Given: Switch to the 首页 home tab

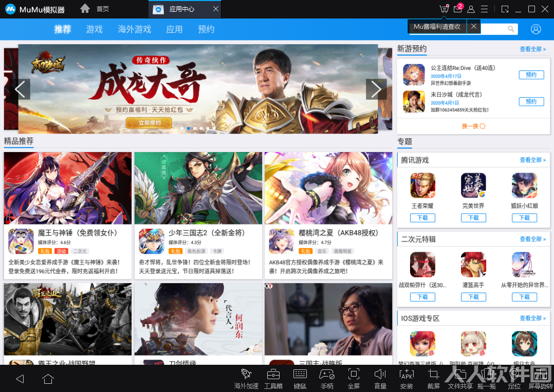Looking at the screenshot, I should [103, 9].
